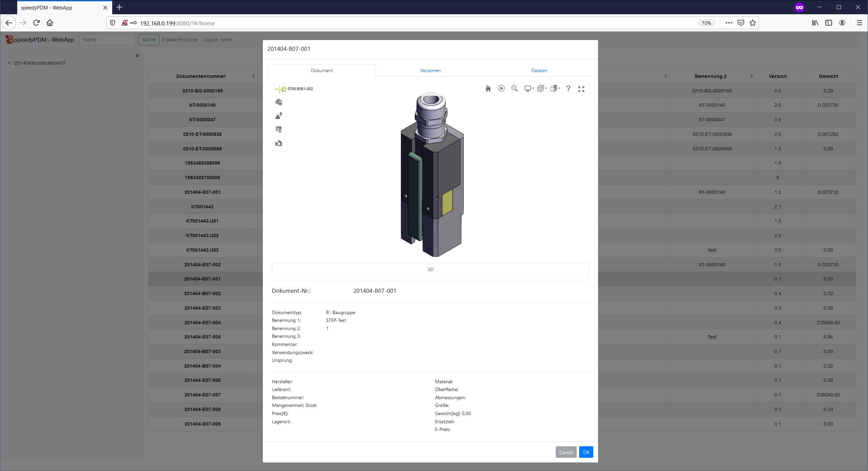This screenshot has height=471, width=868.
Task: Open the section view tool in viewer sidebar
Action: pyautogui.click(x=279, y=129)
